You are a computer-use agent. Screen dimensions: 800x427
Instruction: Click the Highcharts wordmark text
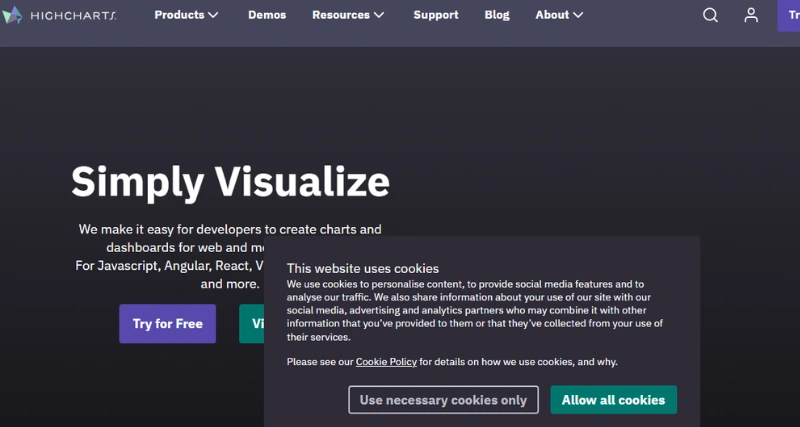(72, 15)
